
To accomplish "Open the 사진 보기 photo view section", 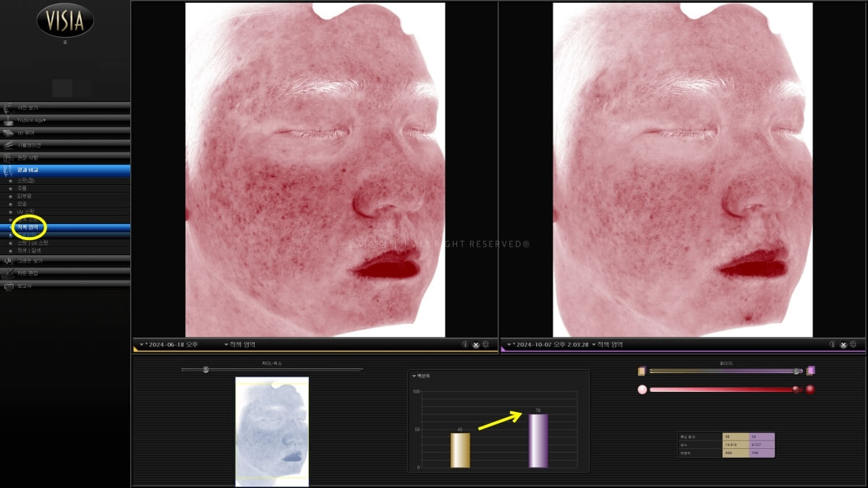I will (x=65, y=107).
